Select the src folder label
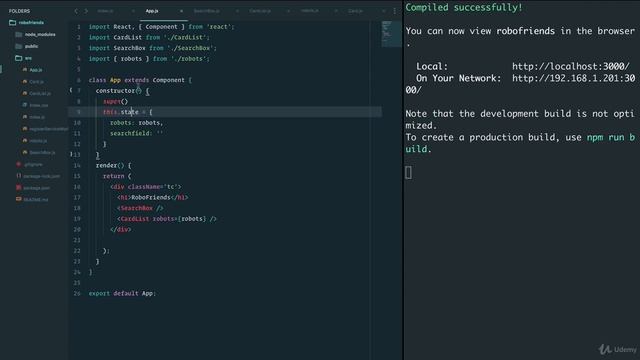Image resolution: width=640 pixels, height=360 pixels. click(x=28, y=58)
